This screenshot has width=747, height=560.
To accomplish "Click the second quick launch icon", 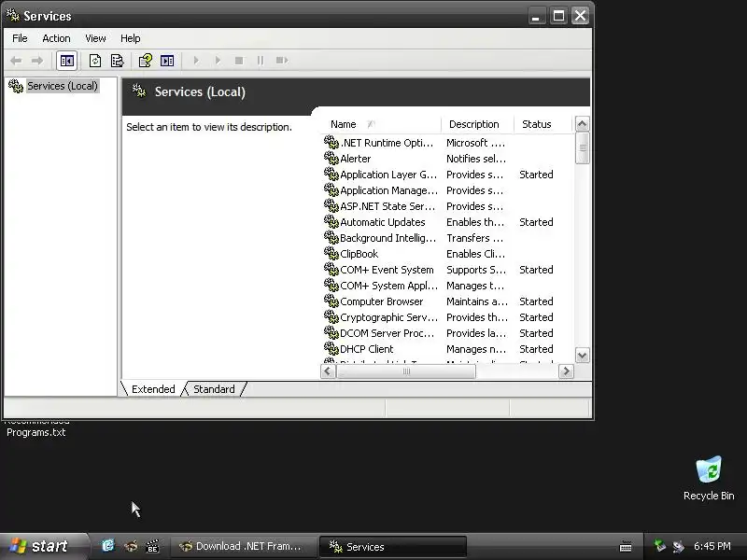I will (x=131, y=546).
